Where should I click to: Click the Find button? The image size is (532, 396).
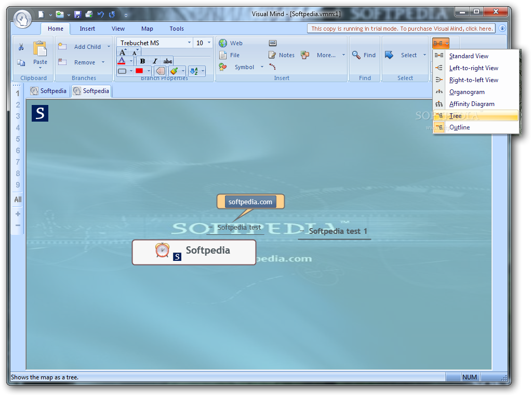364,55
